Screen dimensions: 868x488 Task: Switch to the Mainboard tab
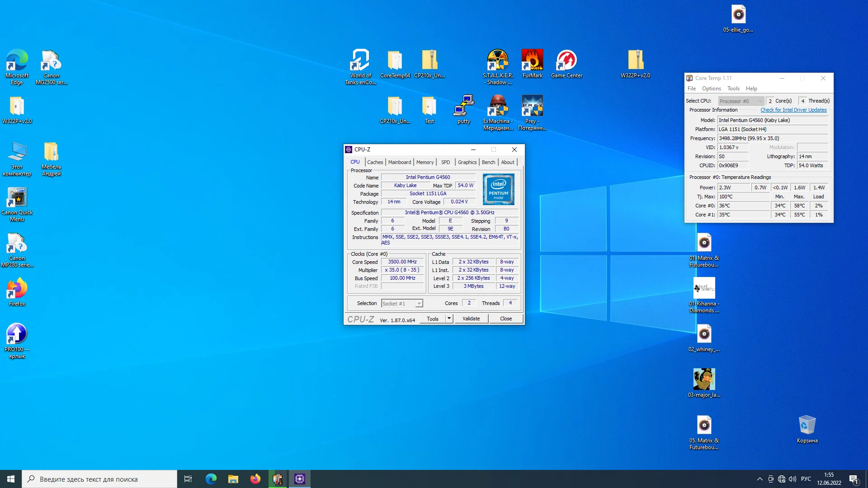pos(399,162)
